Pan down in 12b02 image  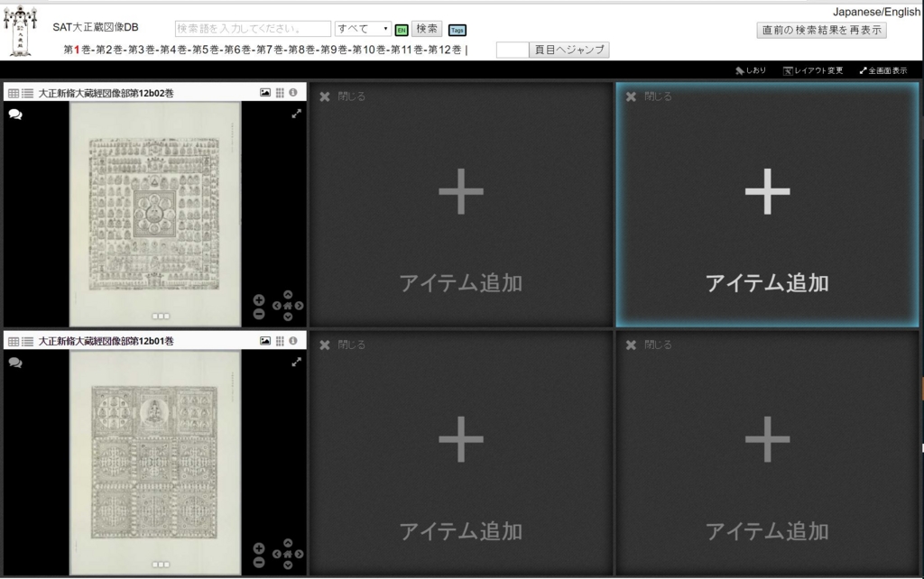pos(288,317)
